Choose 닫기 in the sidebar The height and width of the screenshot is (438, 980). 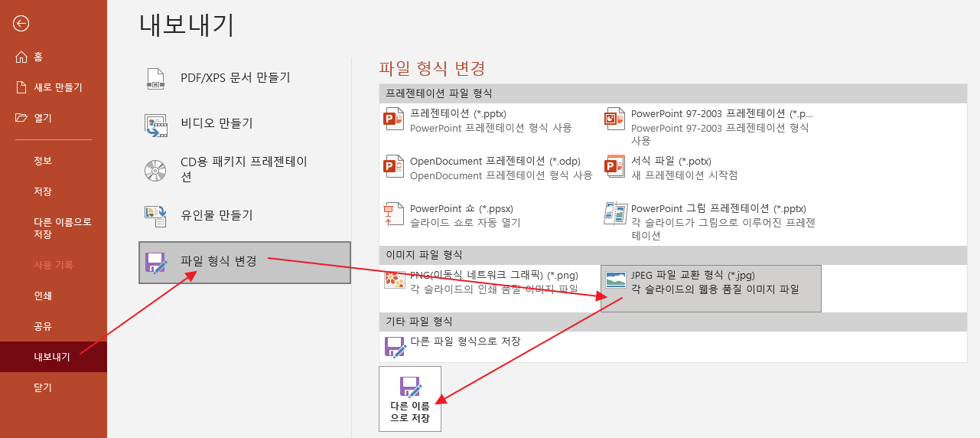pyautogui.click(x=54, y=387)
